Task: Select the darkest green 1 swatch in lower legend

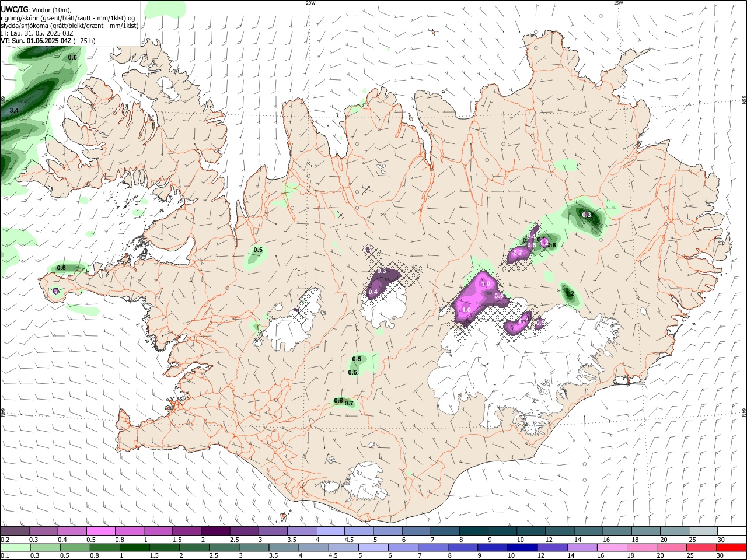Action: [x=135, y=548]
